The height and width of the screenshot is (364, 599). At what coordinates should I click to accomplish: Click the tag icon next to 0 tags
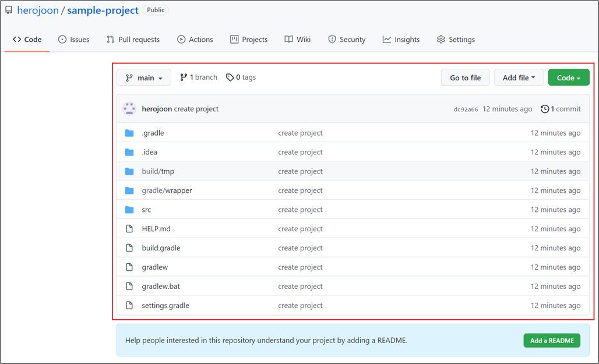tap(230, 77)
